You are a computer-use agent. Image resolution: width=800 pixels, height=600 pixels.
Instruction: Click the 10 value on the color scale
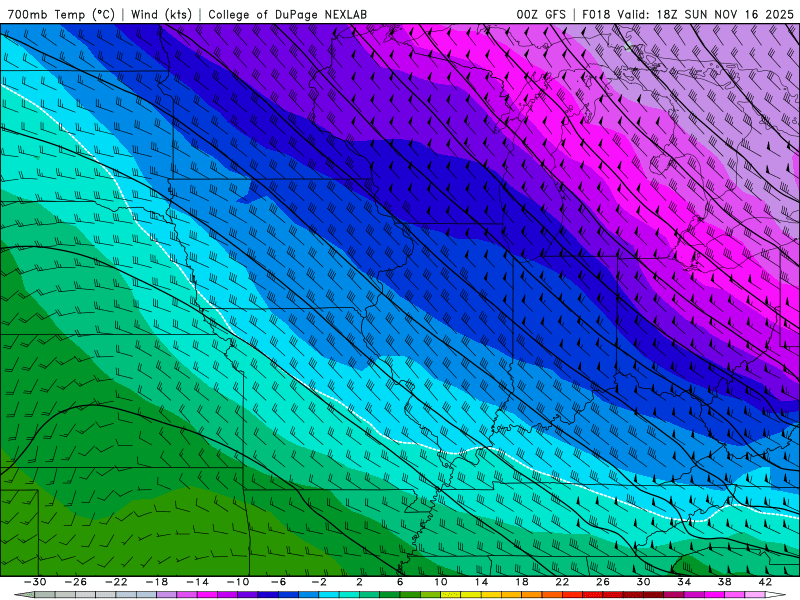pos(441,582)
